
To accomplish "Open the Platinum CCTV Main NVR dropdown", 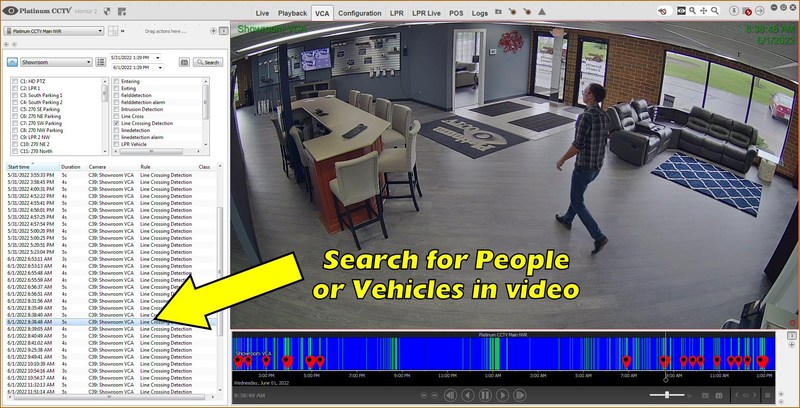I will pos(57,31).
